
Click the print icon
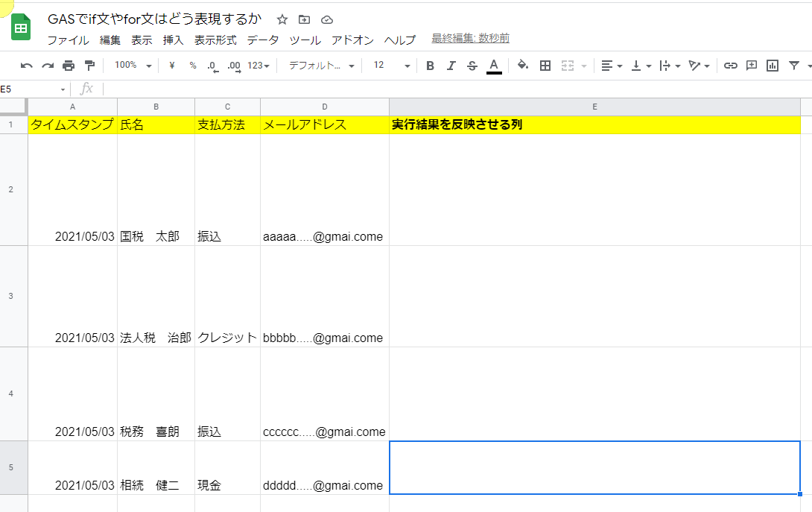pos(69,66)
